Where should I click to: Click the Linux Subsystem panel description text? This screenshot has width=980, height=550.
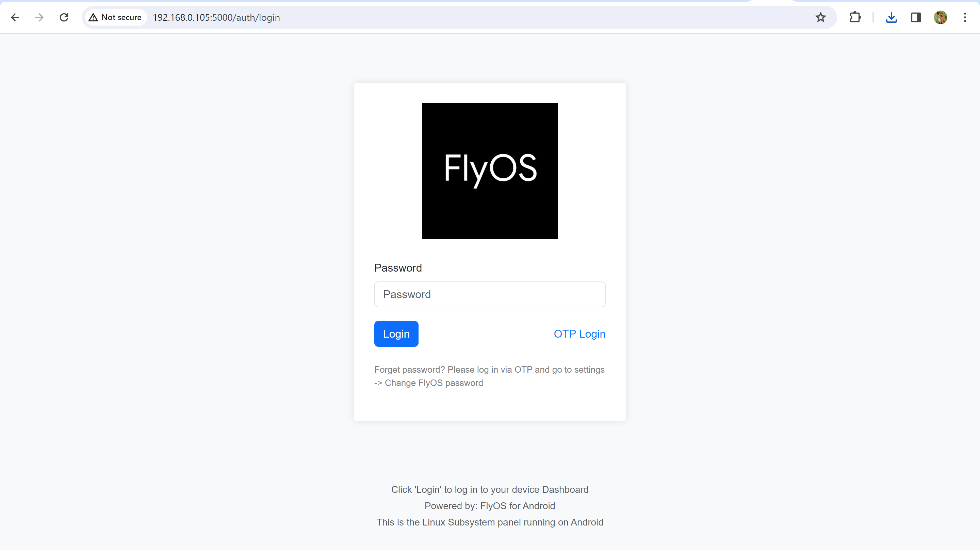pyautogui.click(x=490, y=522)
